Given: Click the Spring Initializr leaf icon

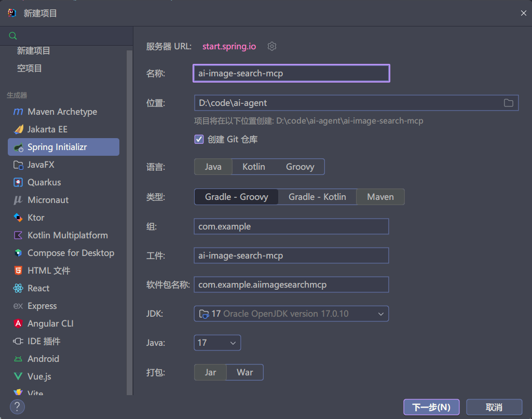Looking at the screenshot, I should point(18,147).
